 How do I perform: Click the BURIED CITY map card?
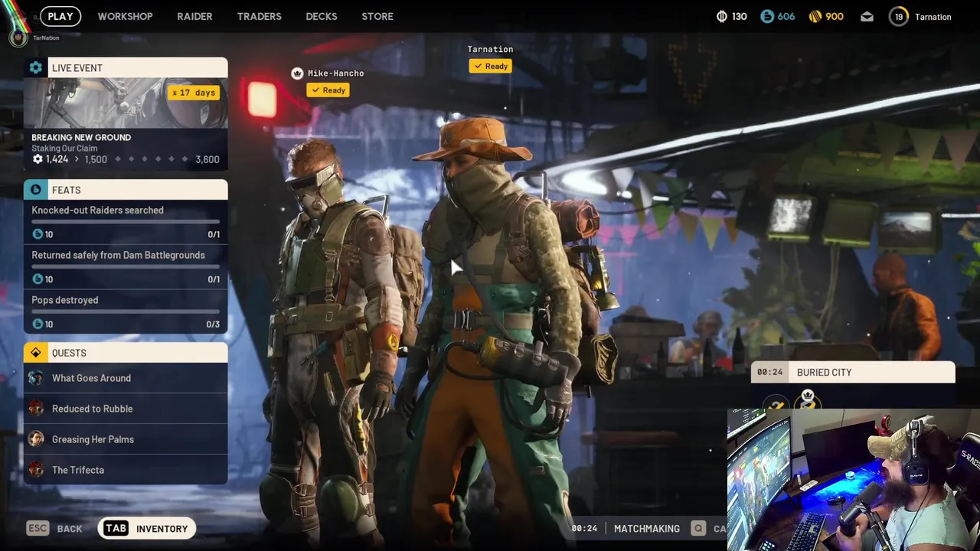(x=853, y=372)
